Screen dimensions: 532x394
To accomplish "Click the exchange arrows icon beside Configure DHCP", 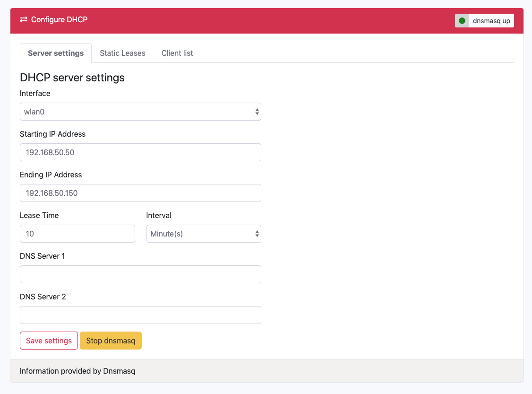I will [24, 20].
